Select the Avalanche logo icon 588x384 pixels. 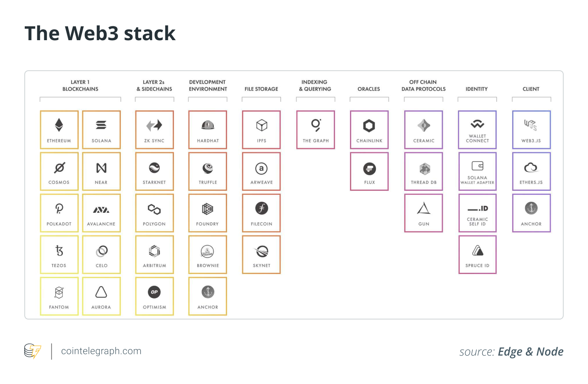[x=101, y=210]
